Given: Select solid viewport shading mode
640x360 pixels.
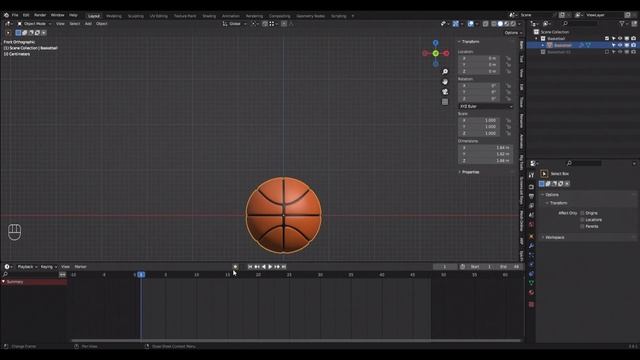Looking at the screenshot, I should pos(500,24).
